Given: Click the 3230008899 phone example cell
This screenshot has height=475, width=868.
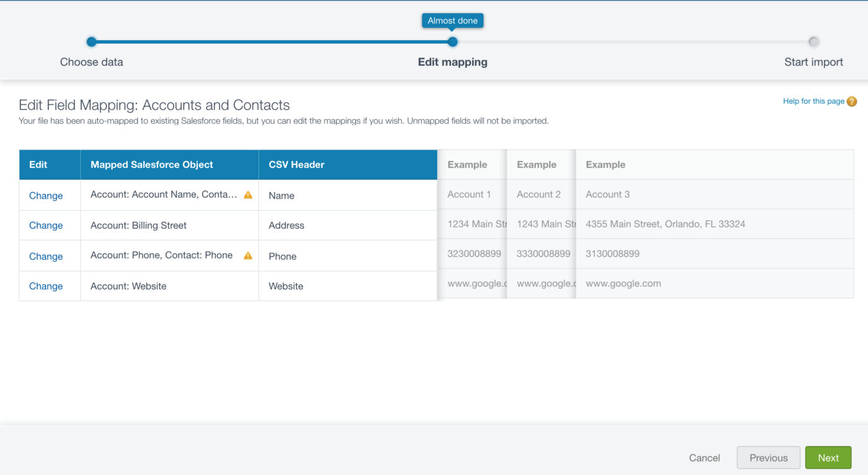Looking at the screenshot, I should [472, 254].
